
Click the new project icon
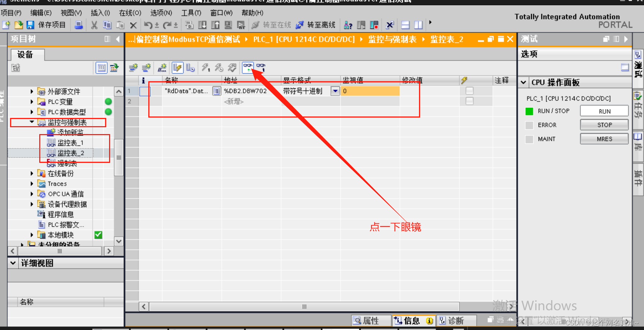pos(6,25)
